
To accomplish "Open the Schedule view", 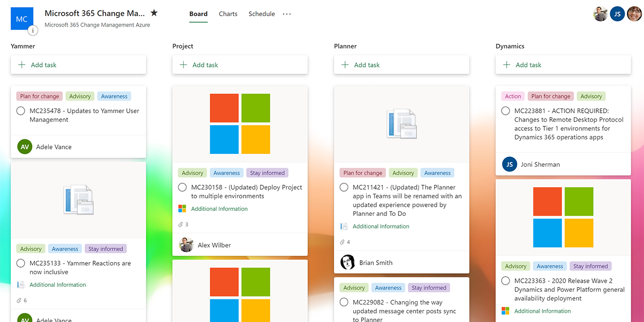I will 261,14.
